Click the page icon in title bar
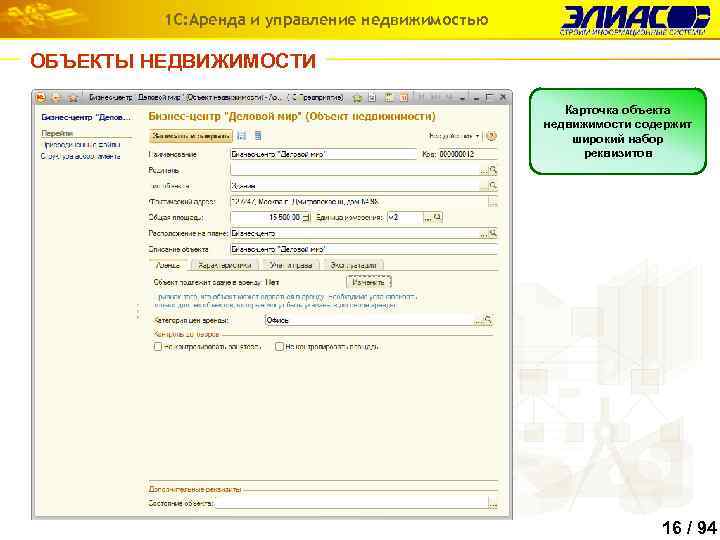720x540 pixels. pos(372,98)
